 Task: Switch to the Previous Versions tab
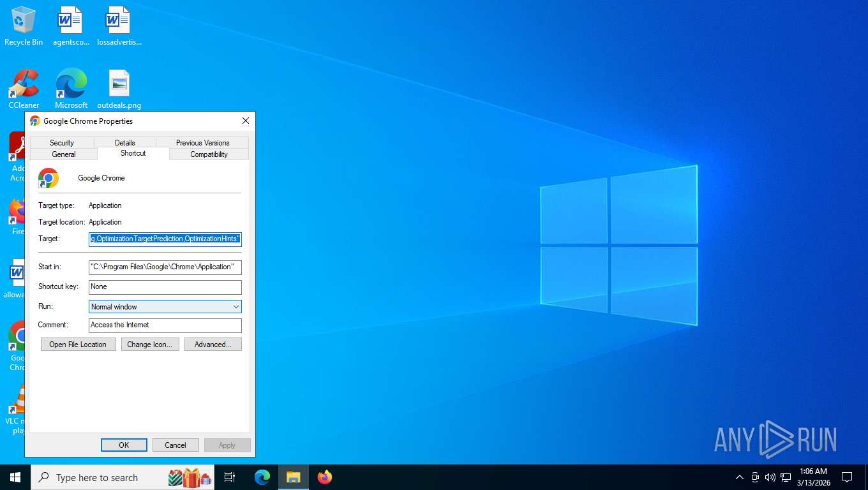pos(202,143)
